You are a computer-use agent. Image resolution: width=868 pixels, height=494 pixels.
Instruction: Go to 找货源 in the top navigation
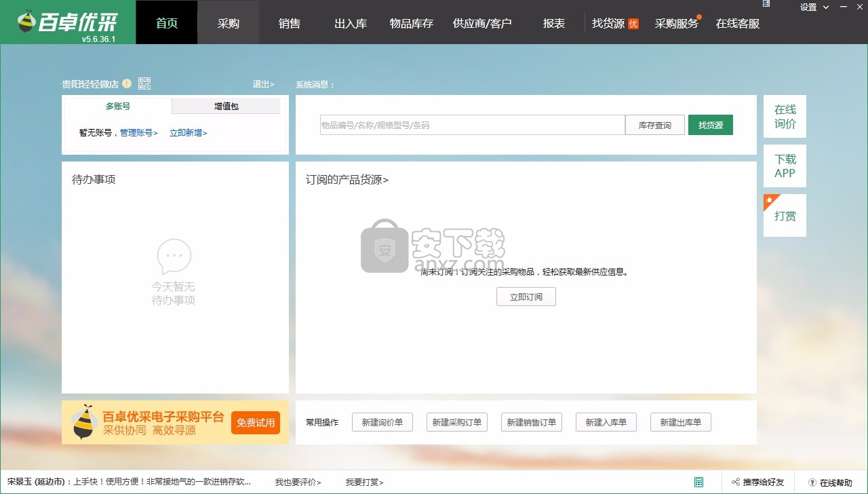click(615, 23)
